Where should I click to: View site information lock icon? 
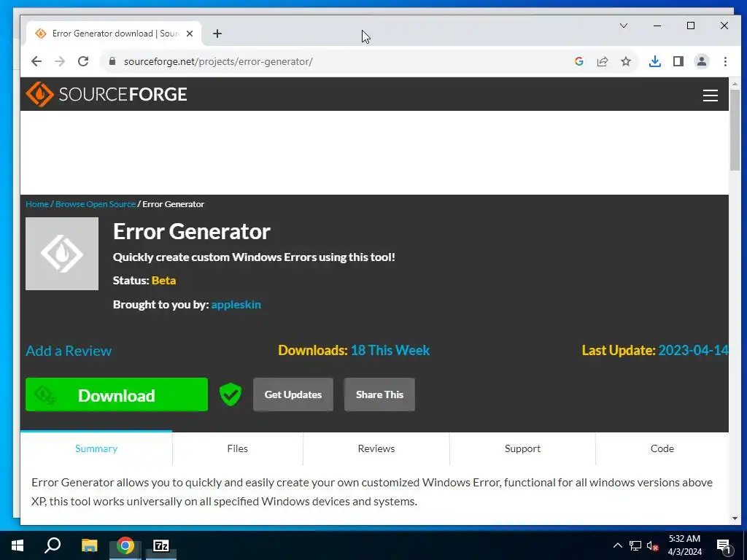pyautogui.click(x=112, y=61)
